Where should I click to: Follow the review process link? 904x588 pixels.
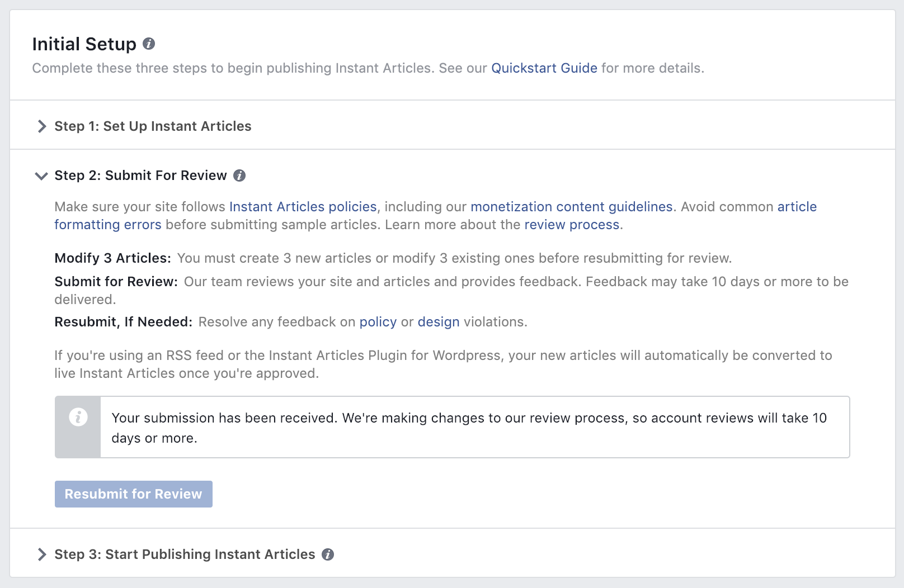571,225
